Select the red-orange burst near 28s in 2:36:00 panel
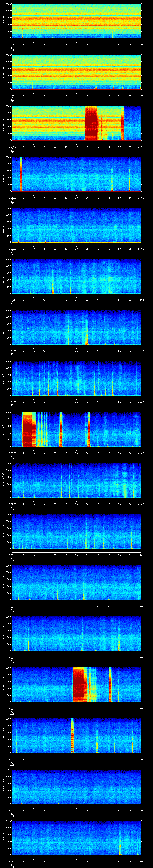This screenshot has width=153, height=868. pyautogui.click(x=72, y=736)
